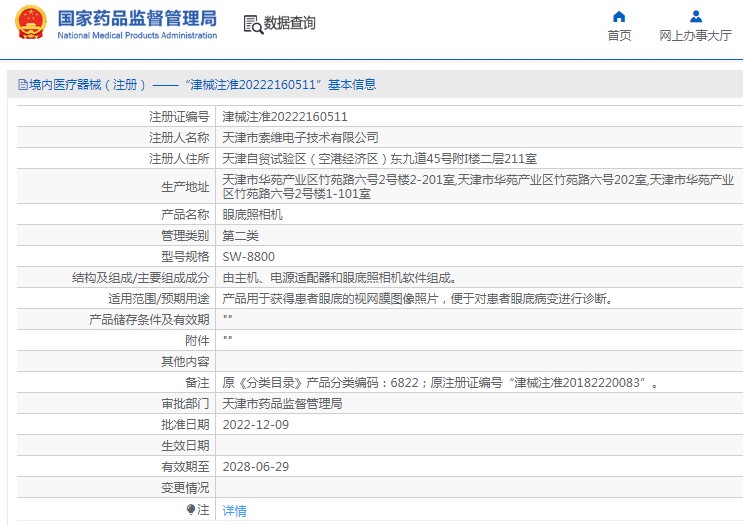Click the 型号规格 row label
This screenshot has width=743, height=526.
[185, 257]
